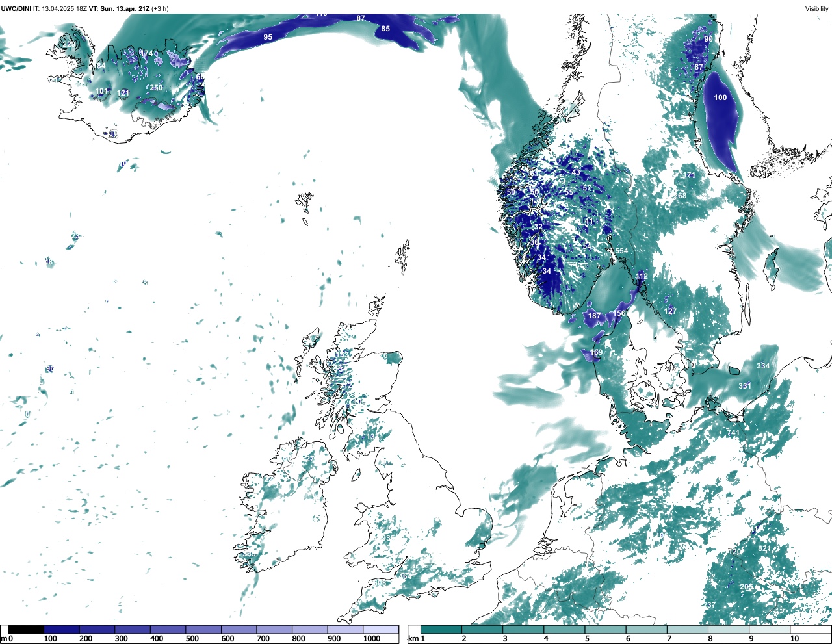
Task: Click the "90" value over northern Sweden
Action: (708, 39)
